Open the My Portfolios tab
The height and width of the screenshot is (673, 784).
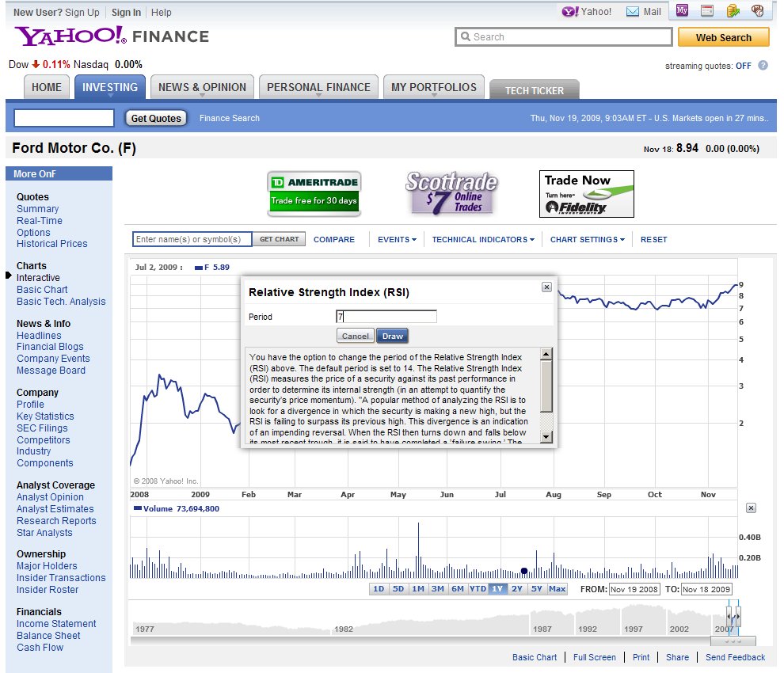[433, 88]
